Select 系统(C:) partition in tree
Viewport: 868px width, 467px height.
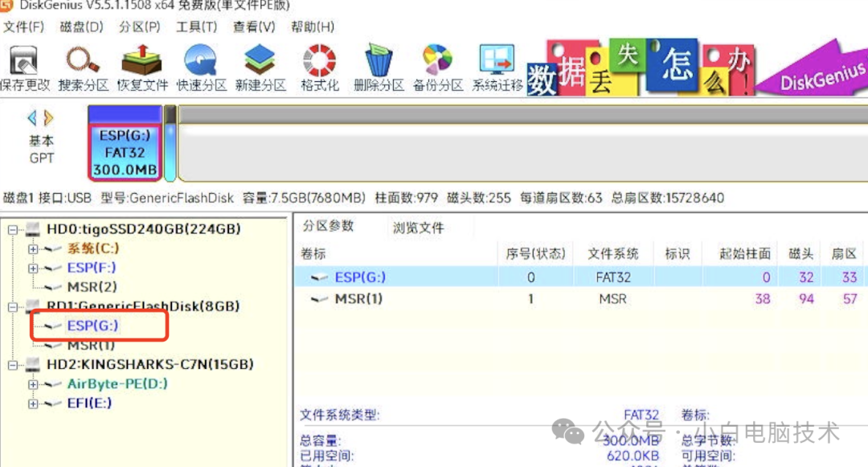(93, 248)
